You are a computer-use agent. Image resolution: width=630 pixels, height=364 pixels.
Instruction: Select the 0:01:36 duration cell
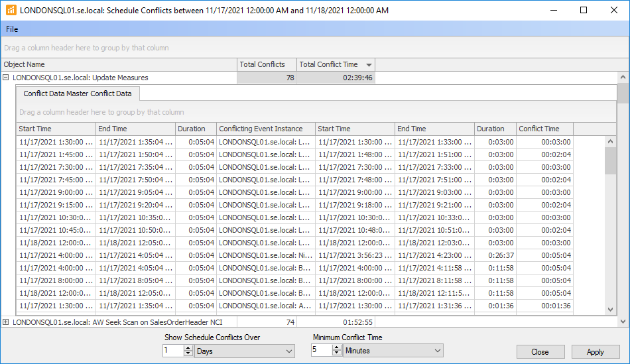495,306
